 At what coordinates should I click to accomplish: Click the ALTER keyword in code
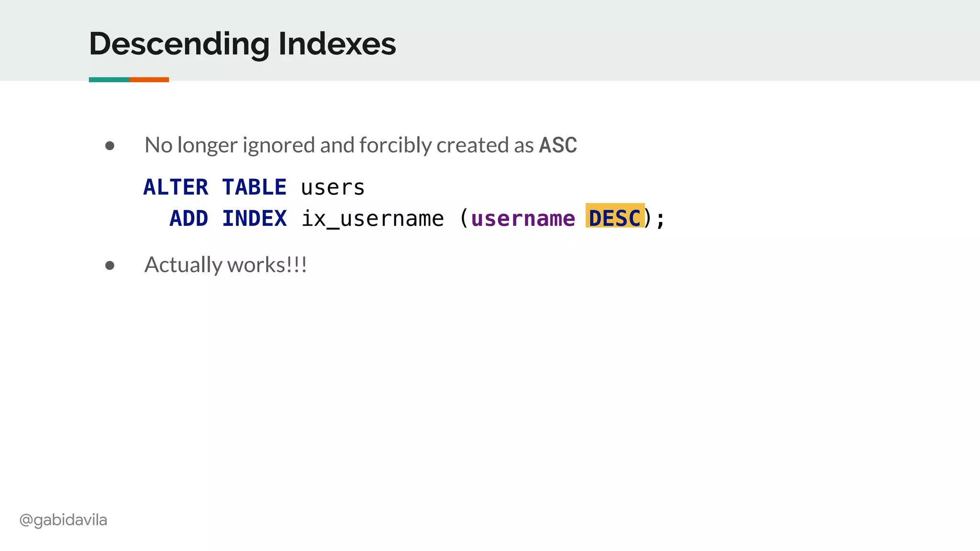pos(176,187)
